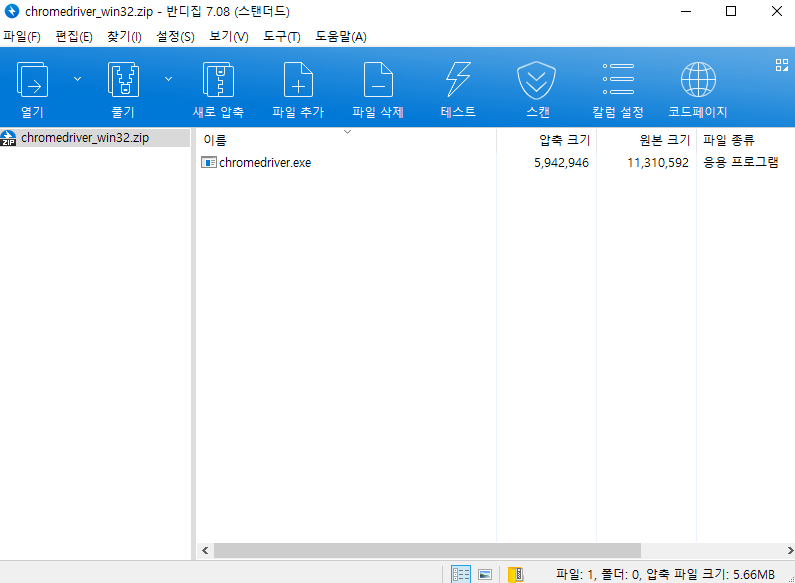The width and height of the screenshot is (795, 583).
Task: Click the 풀기 (Extract) toolbar icon
Action: pos(123,80)
